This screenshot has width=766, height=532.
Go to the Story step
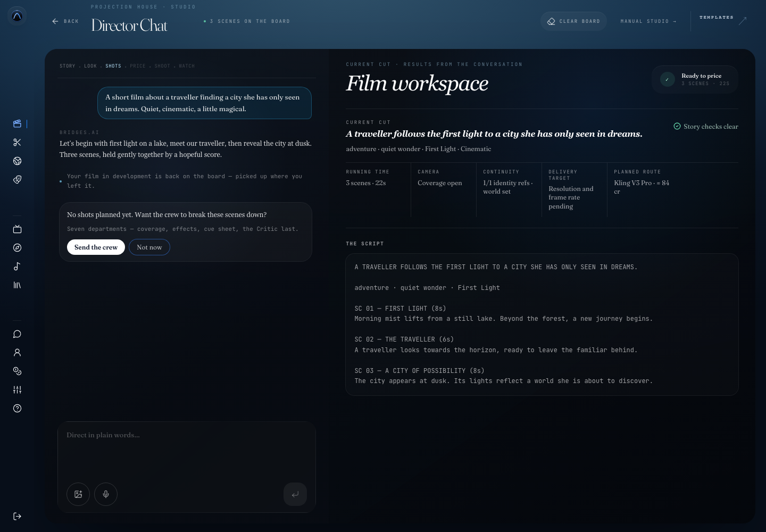pyautogui.click(x=68, y=66)
